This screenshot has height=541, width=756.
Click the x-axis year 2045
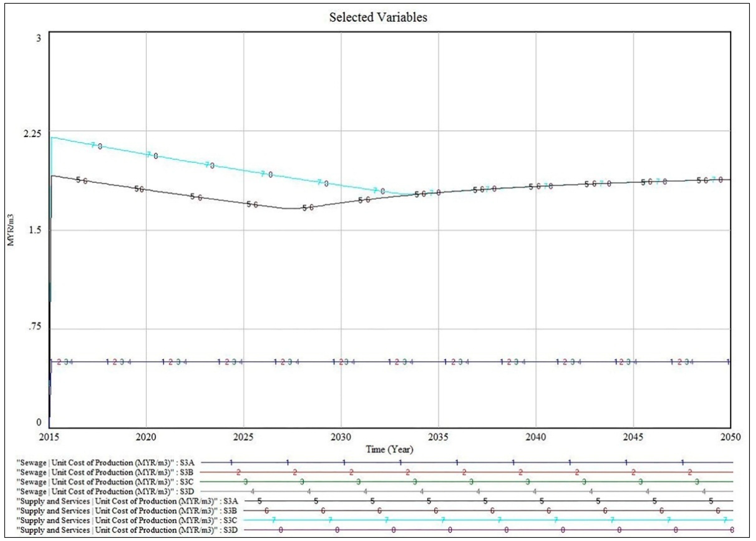pyautogui.click(x=633, y=437)
